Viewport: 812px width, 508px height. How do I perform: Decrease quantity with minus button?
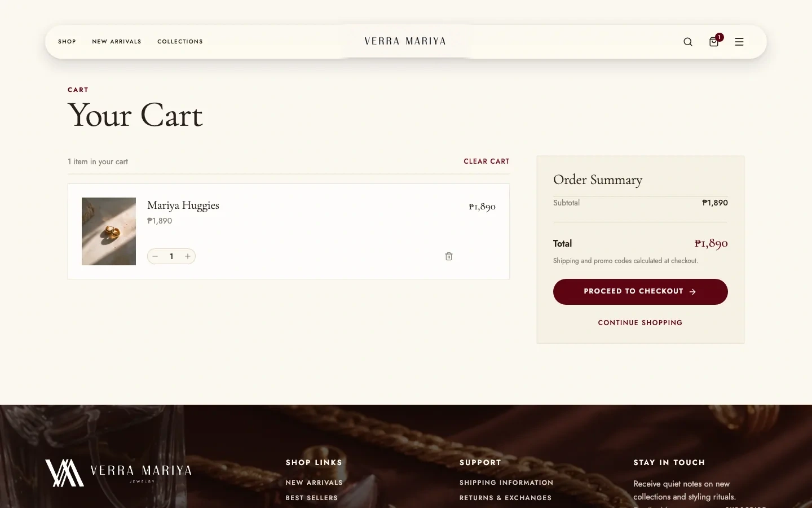(x=155, y=256)
